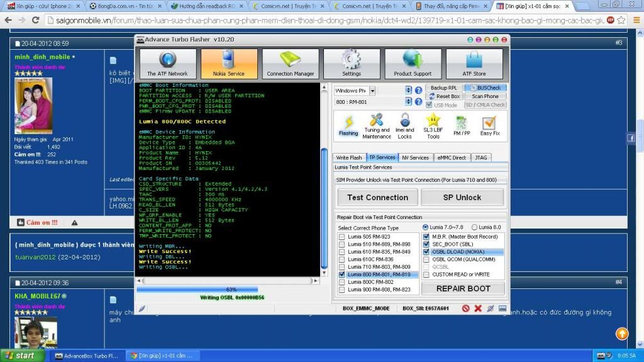Click Backup RPL button
Screen dimensions: 644x362
[x=443, y=88]
